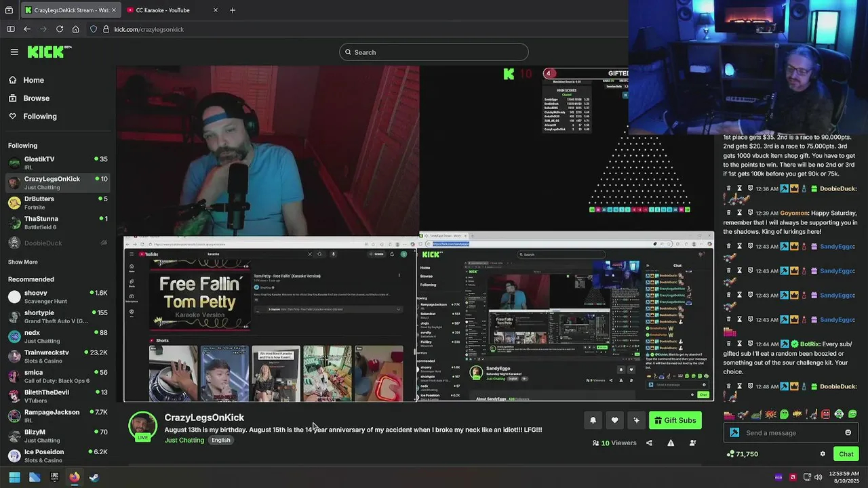Screen dimensions: 868x488
Task: Open the browser home page icon
Action: point(75,29)
